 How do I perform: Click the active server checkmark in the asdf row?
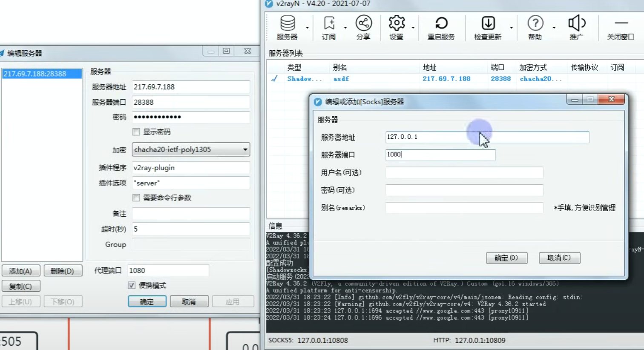point(275,79)
